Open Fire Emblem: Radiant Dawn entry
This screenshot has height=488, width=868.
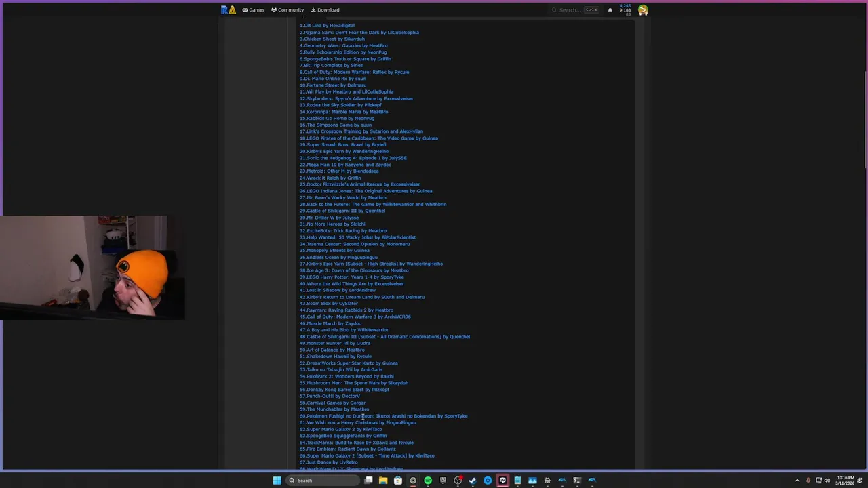coord(348,449)
